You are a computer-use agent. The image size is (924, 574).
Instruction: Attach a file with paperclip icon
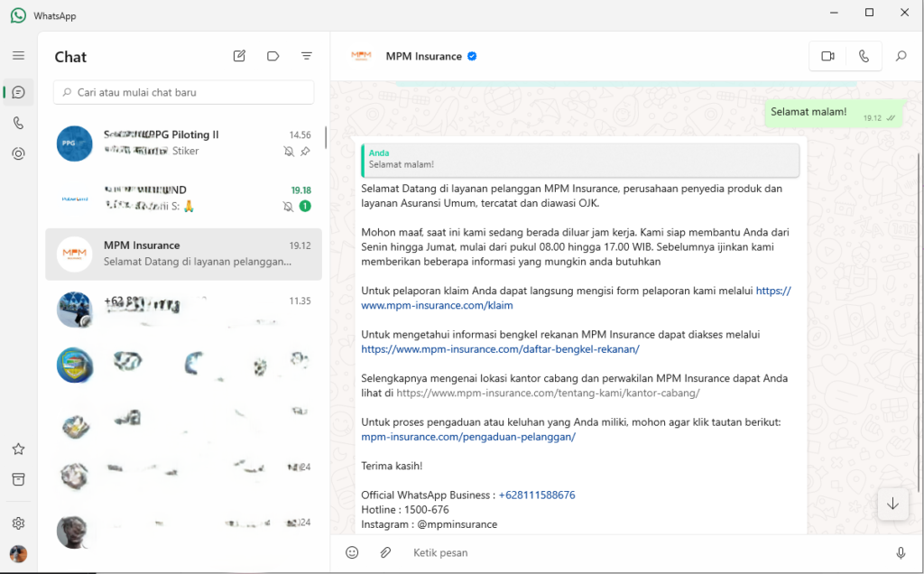click(x=385, y=552)
